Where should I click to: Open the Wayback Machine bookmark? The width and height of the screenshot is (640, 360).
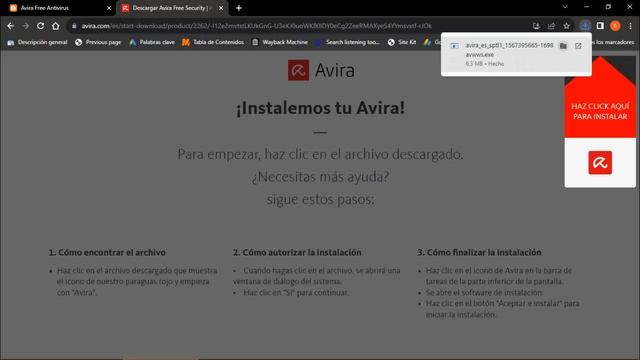coord(280,42)
